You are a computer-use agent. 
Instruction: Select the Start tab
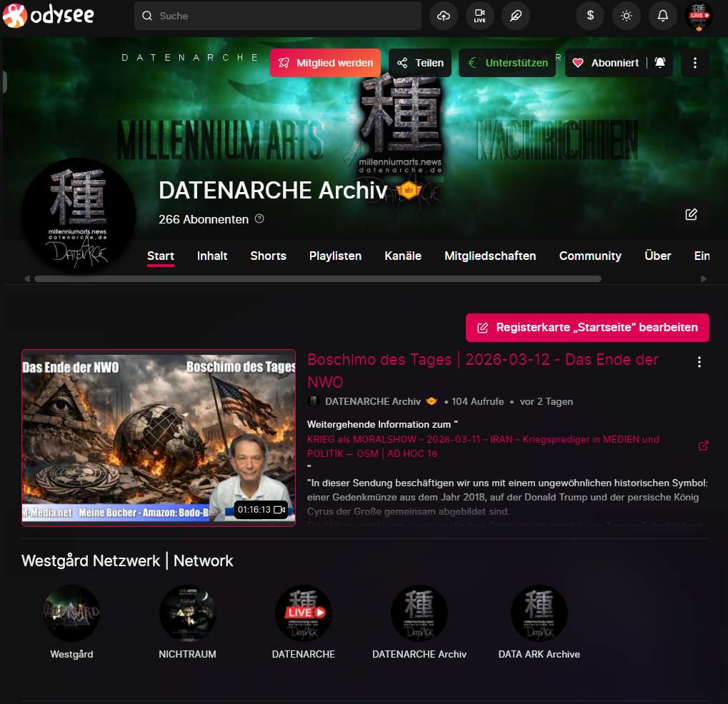pos(161,256)
